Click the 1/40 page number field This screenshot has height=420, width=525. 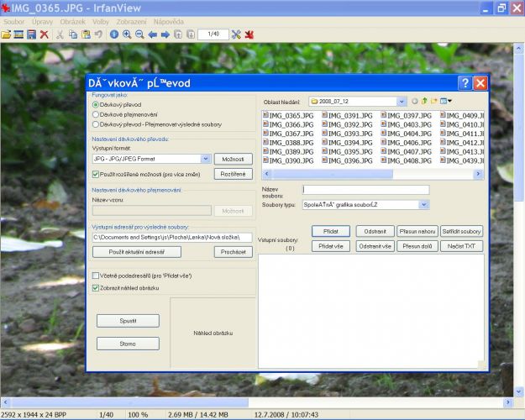[x=213, y=34]
